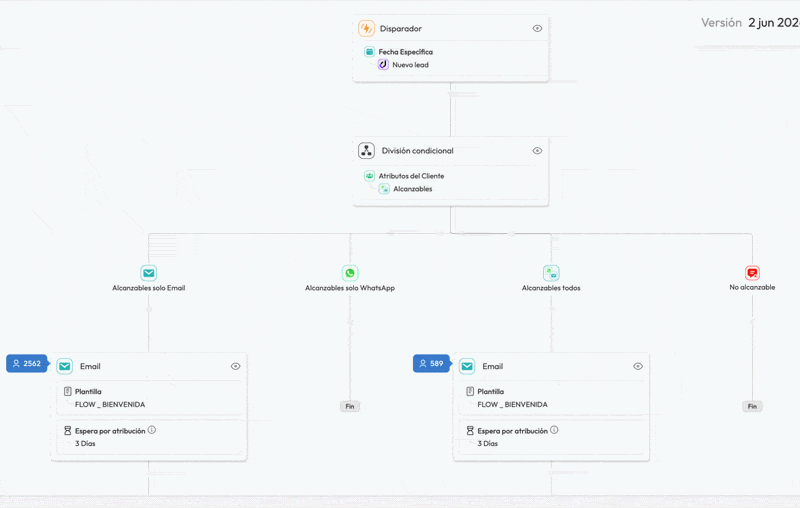Toggle eye icon on the 2562 Email node

pos(235,366)
